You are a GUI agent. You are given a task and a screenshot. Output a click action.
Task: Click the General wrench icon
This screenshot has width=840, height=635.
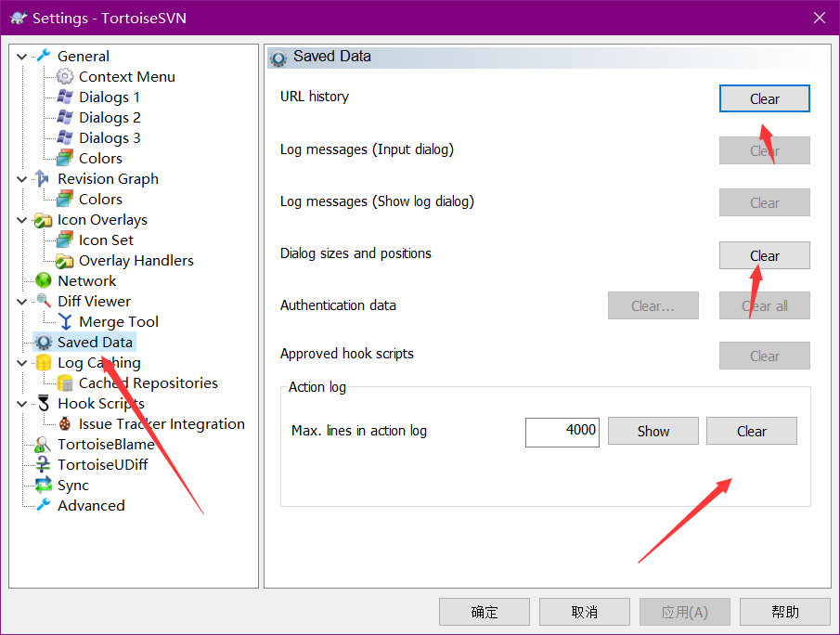coord(44,56)
